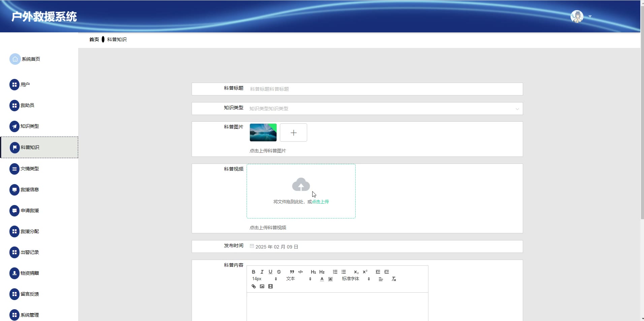Apply superscript formatting
The height and width of the screenshot is (321, 644).
point(365,272)
